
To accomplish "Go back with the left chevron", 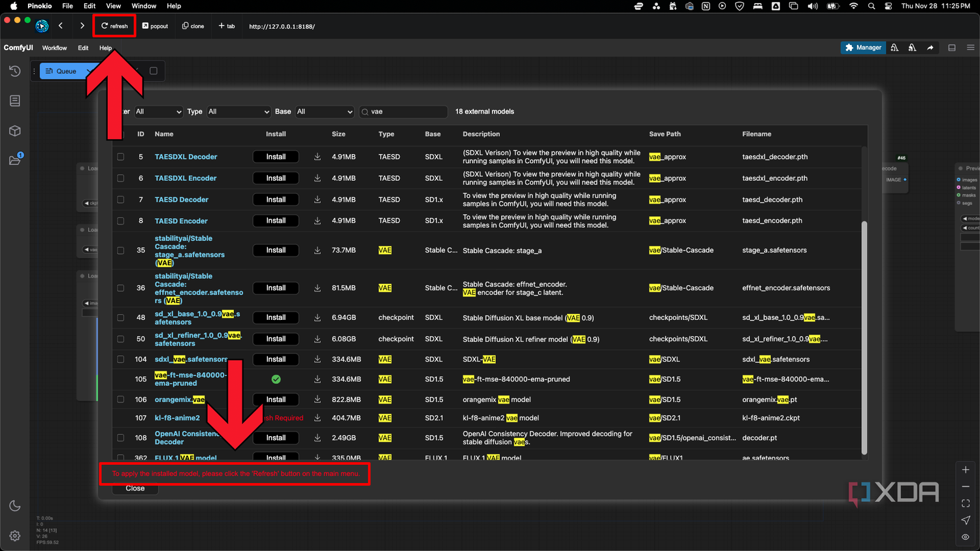I will click(x=61, y=26).
